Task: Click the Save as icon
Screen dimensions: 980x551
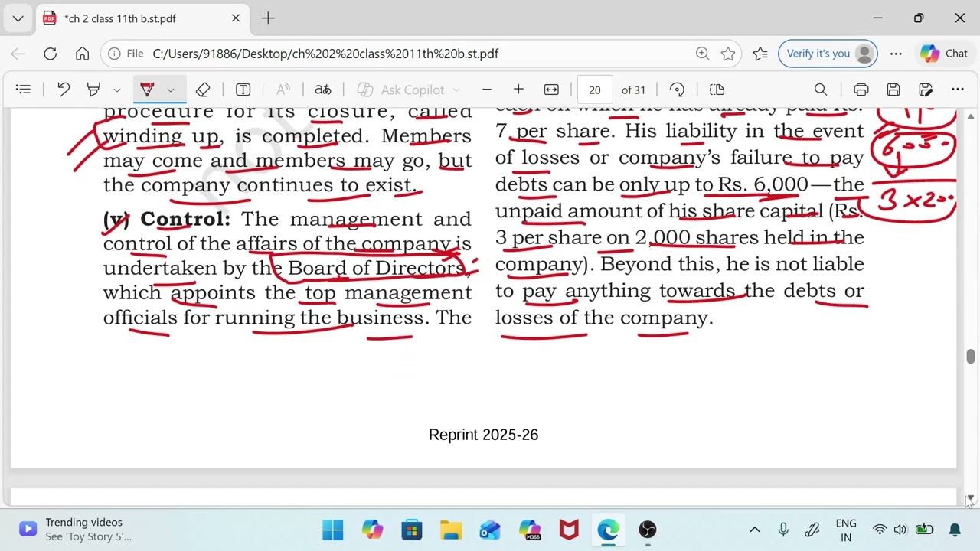Action: coord(926,90)
